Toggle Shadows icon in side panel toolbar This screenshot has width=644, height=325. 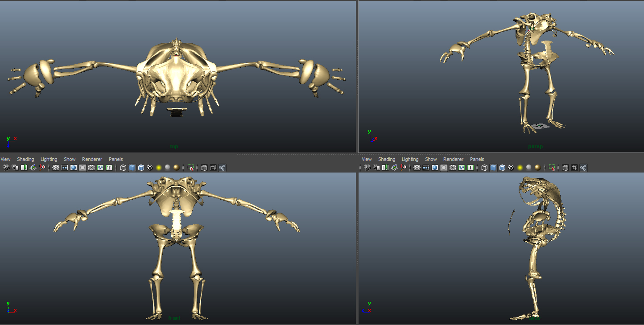coord(529,168)
